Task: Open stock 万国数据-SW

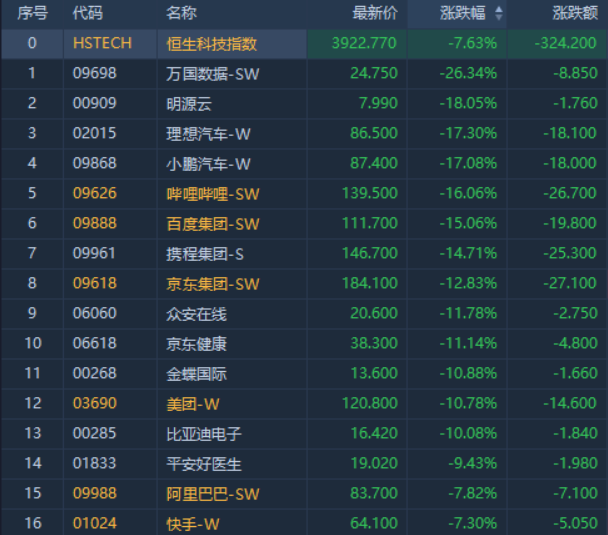Action: click(x=213, y=73)
